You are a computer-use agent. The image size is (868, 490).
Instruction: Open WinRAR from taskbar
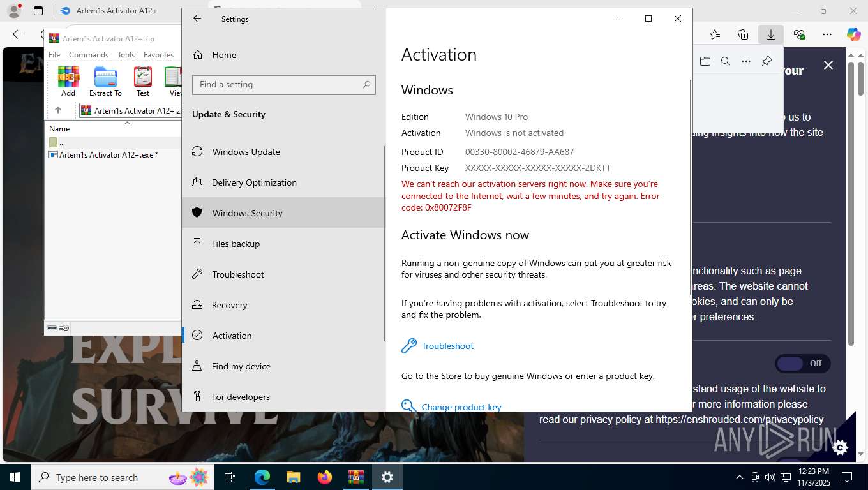pos(355,477)
